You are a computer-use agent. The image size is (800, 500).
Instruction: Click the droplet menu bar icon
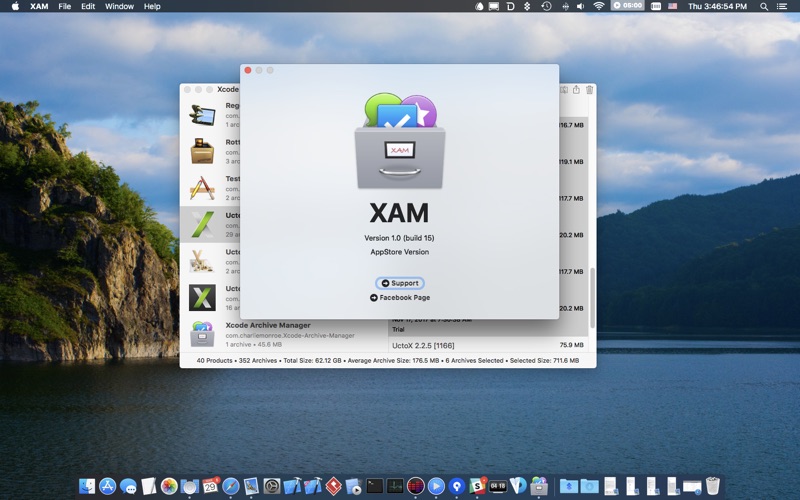tap(479, 6)
